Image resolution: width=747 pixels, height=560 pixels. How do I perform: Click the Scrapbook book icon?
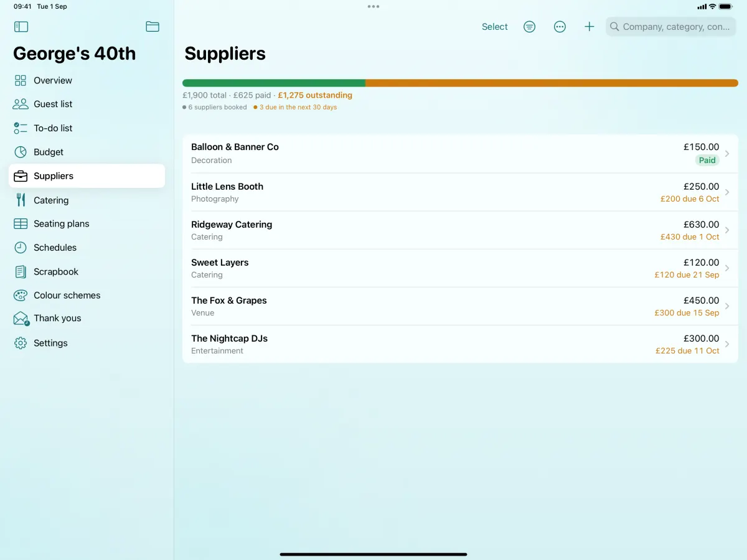pyautogui.click(x=21, y=272)
